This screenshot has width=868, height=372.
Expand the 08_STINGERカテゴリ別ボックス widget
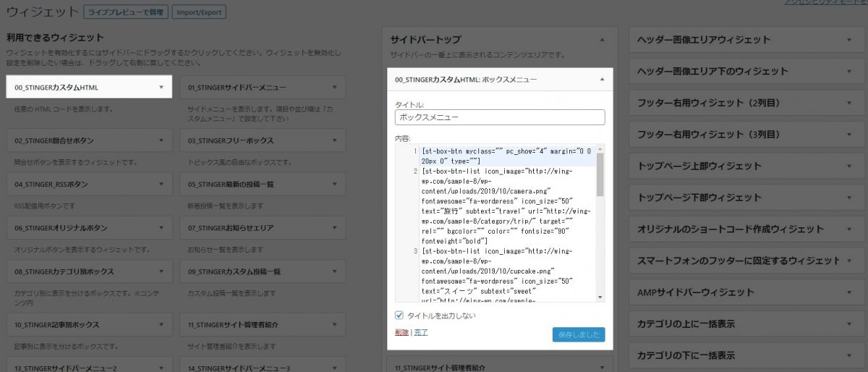(89, 271)
